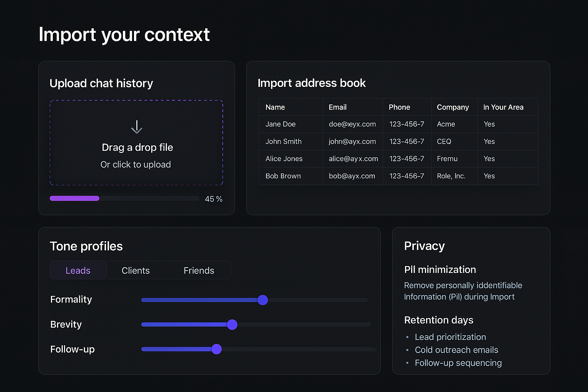Viewport: 588px width, 392px height.
Task: Click the Brevity slider knob
Action: tap(232, 325)
